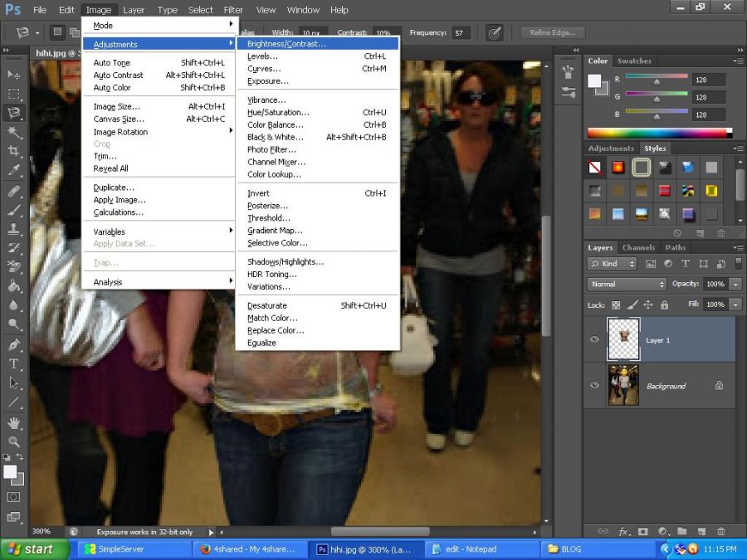
Task: Open the layer Kind filter dropdown
Action: 613,264
